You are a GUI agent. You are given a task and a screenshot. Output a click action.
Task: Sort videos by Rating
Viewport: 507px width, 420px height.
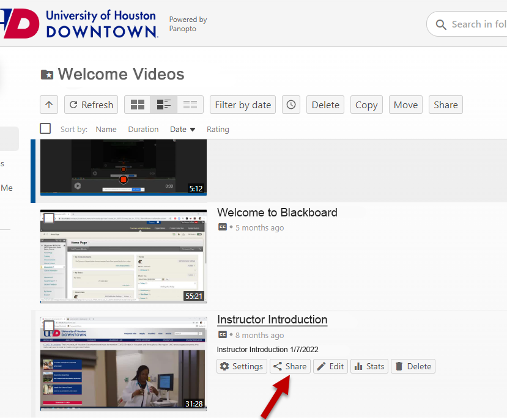(x=218, y=130)
